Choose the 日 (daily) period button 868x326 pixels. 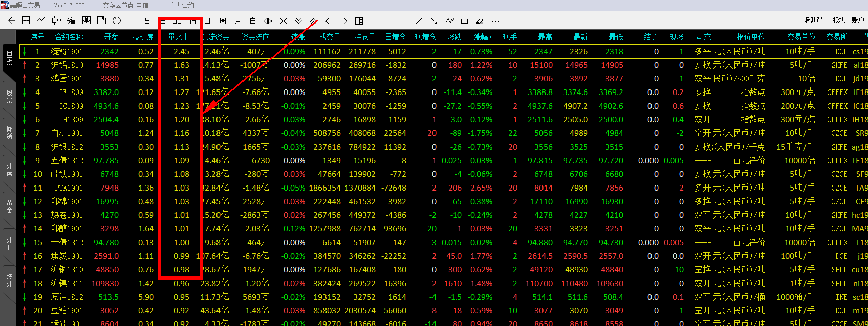[x=207, y=21]
